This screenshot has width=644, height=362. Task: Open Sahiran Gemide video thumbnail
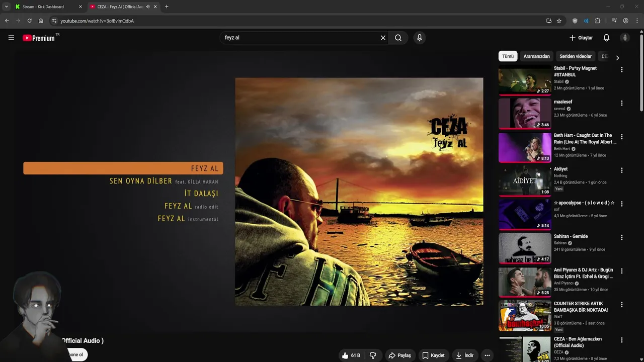click(x=525, y=248)
